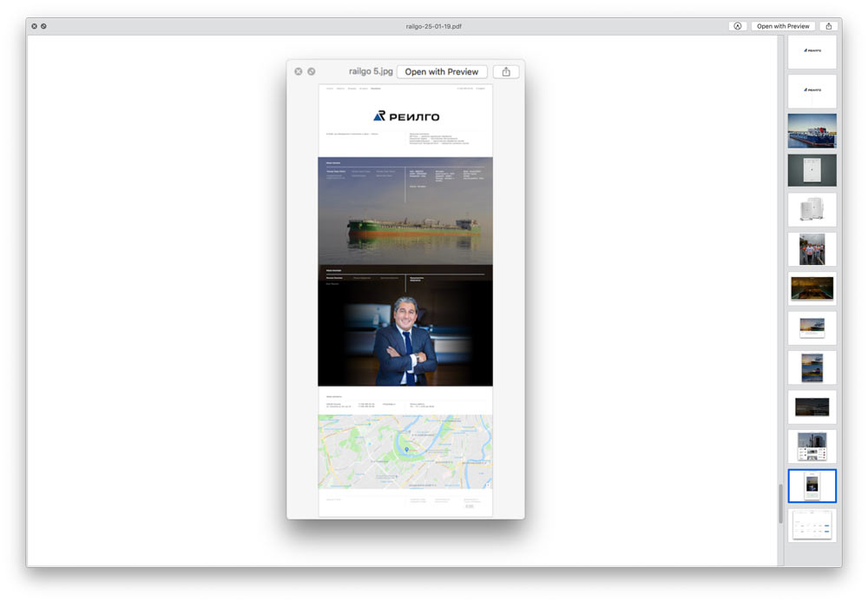Select the last page thumbnail in the sidebar
Viewport: 868px width, 602px height.
[812, 525]
